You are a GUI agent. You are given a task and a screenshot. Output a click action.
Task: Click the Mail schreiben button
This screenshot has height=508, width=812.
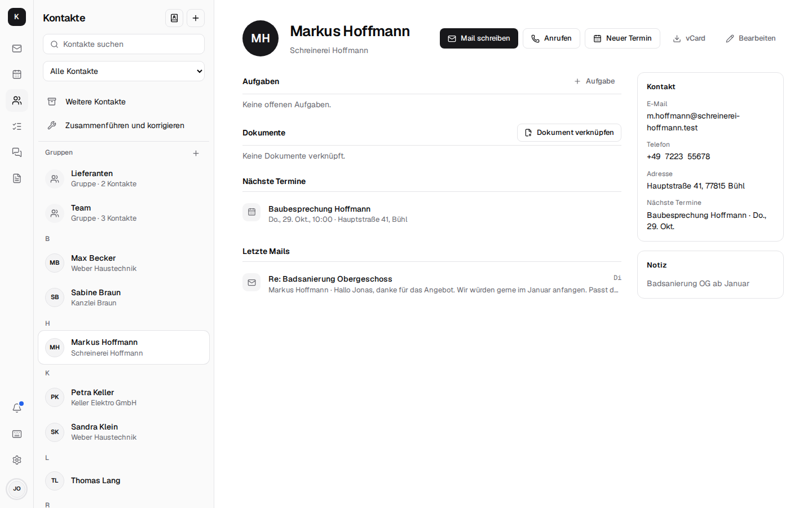pos(479,38)
